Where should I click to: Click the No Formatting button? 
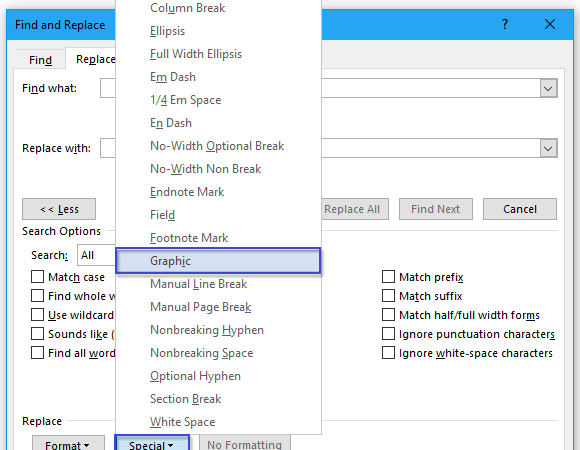coord(245,444)
